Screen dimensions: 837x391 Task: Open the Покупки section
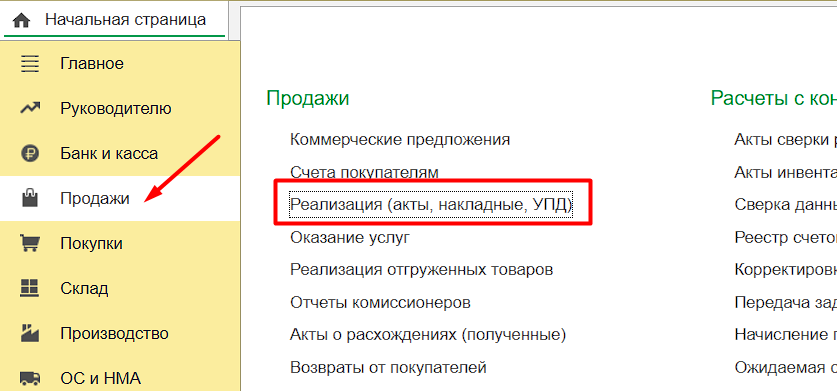[120, 244]
